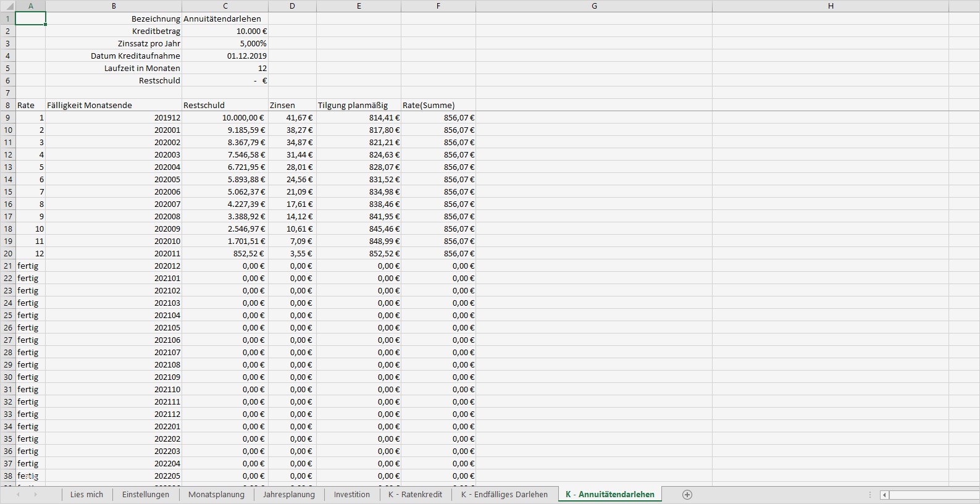Viewport: 980px width, 504px height.
Task: Click Datum Kreditaufnahme label cell
Action: pos(114,56)
